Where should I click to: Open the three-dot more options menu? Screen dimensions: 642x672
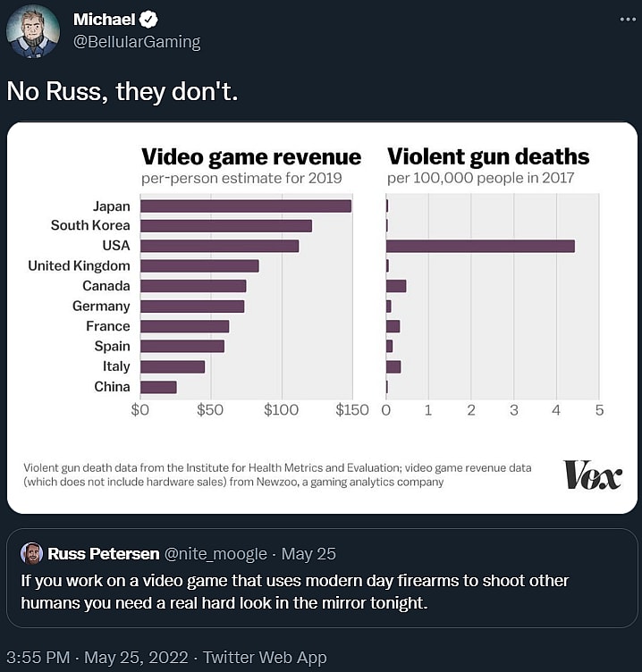pyautogui.click(x=626, y=20)
